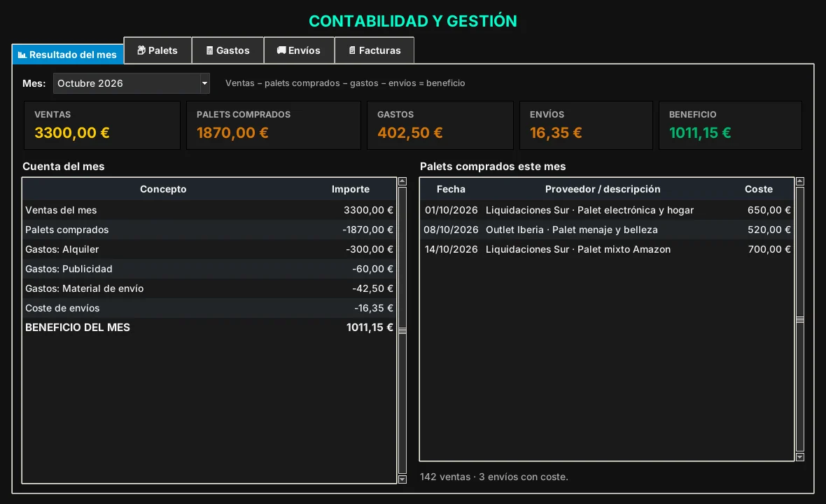Click the Concepto column header
Viewport: 826px width, 504px height.
click(x=163, y=189)
